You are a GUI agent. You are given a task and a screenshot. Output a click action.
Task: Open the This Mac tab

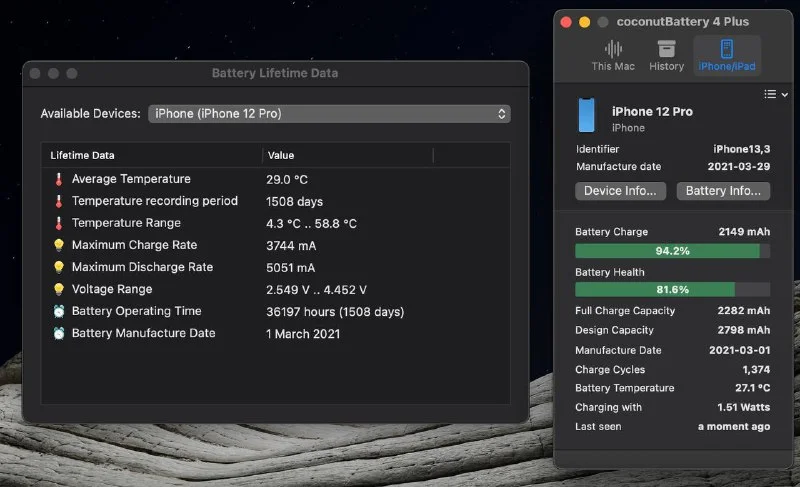[x=613, y=55]
